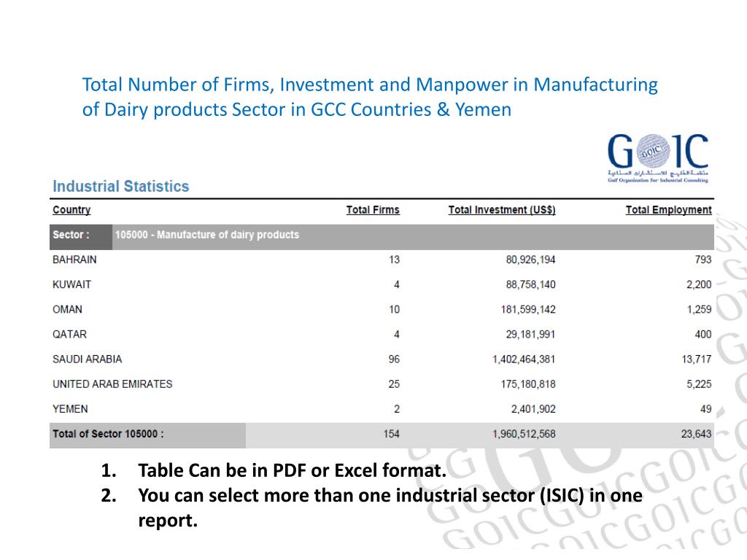Select the QATAR row label

(69, 334)
